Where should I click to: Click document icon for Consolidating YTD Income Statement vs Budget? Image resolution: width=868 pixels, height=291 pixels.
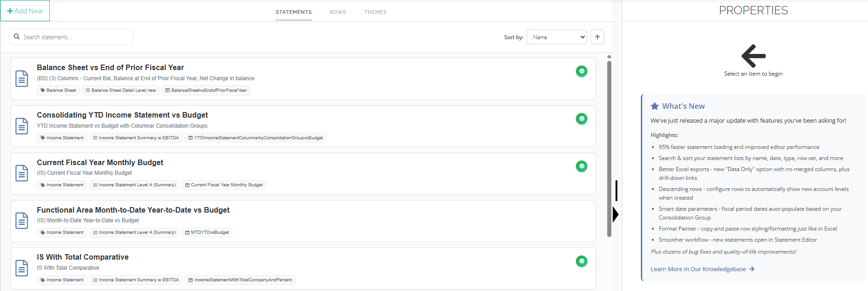tap(22, 126)
